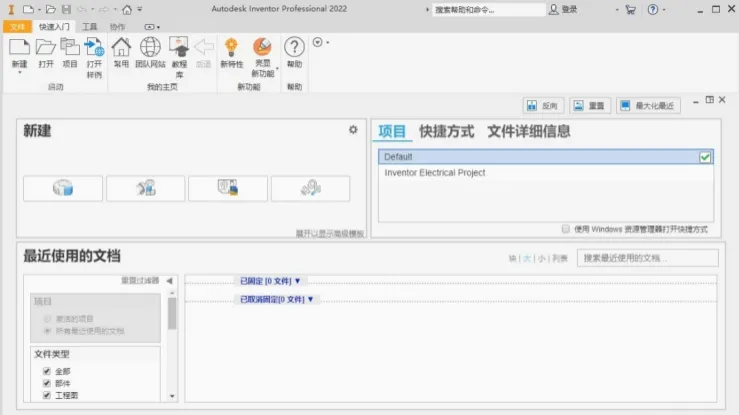
Task: Open settings gear in the 新建 panel
Action: coord(353,130)
